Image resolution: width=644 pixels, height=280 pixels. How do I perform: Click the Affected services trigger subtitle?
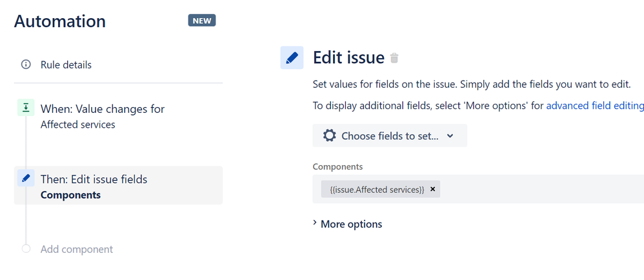click(78, 125)
